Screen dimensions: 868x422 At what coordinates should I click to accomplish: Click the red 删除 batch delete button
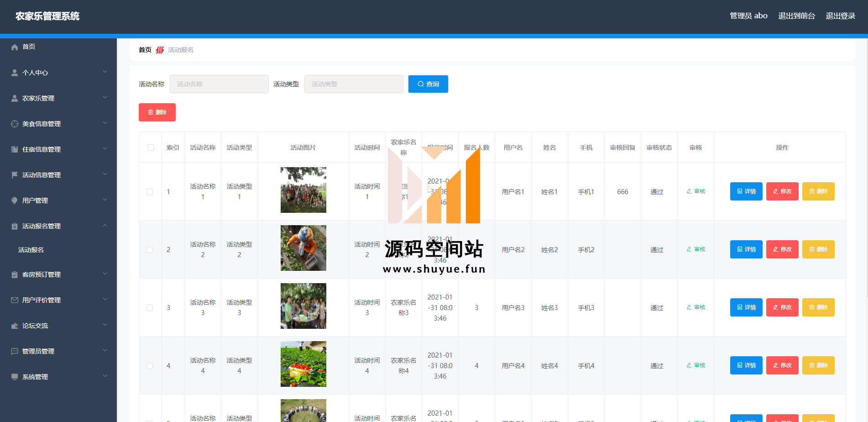pos(157,112)
